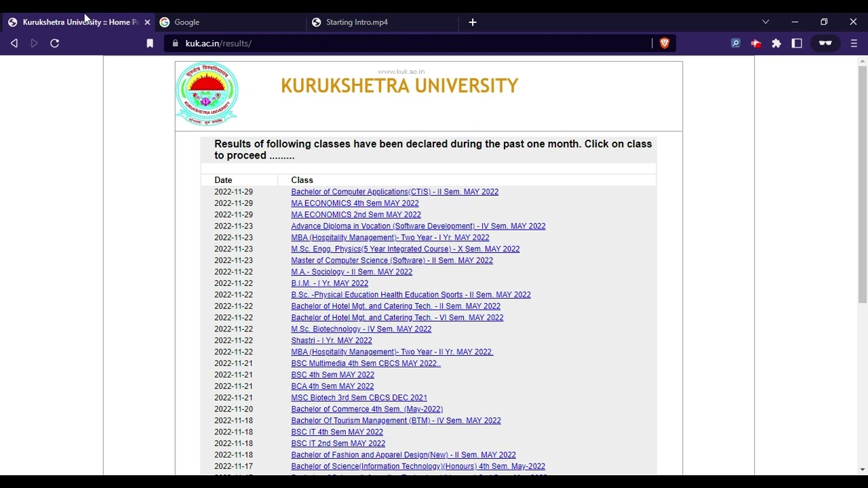Open B.I.M. - I Yr. MAY 2022

[x=330, y=283]
